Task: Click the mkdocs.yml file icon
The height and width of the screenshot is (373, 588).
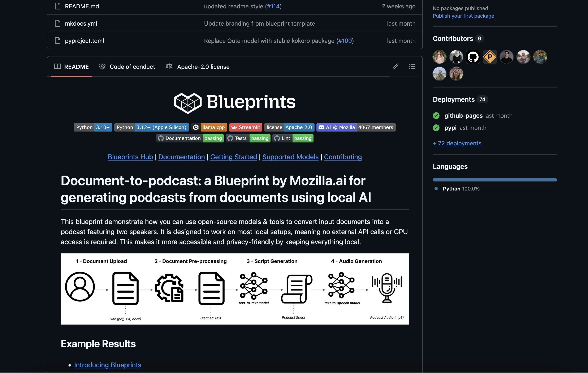Action: 58,23
